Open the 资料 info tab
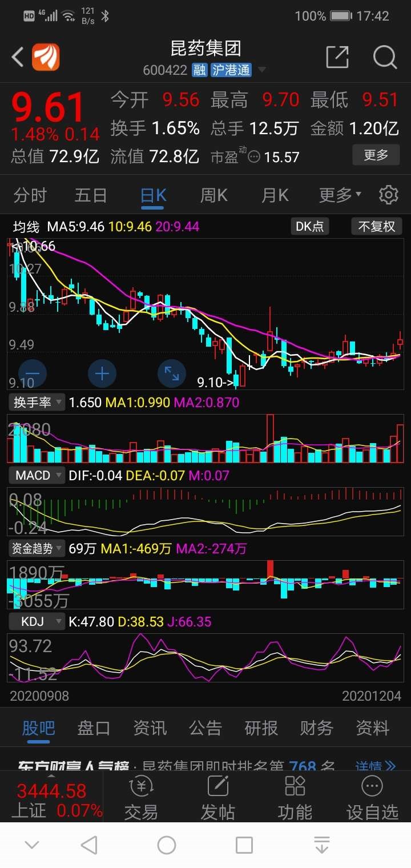Image resolution: width=411 pixels, height=868 pixels. 372,728
